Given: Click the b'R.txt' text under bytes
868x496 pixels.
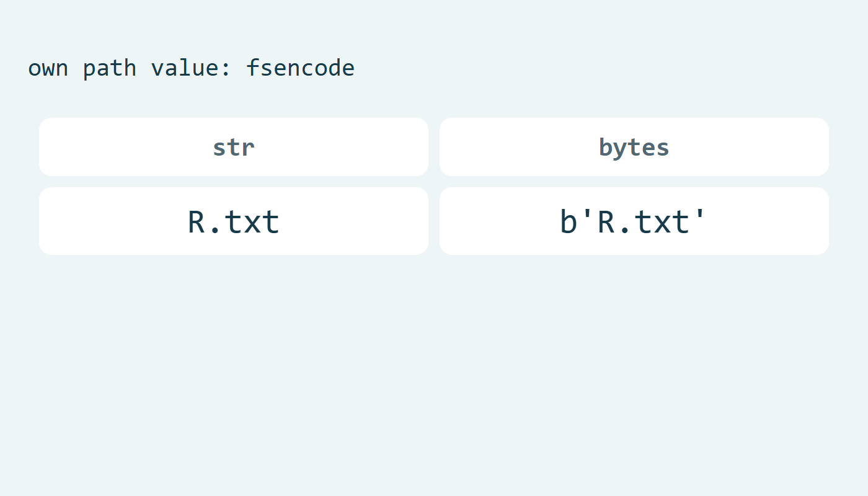Looking at the screenshot, I should click(x=634, y=221).
